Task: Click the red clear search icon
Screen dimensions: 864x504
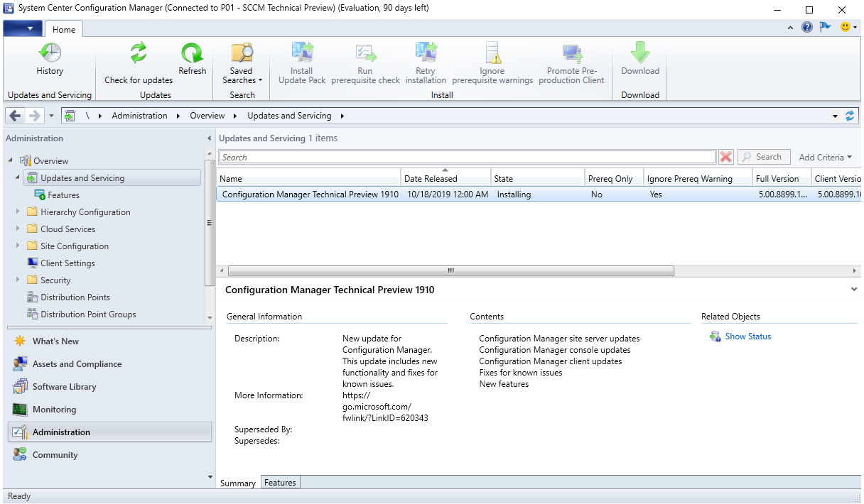Action: [725, 157]
